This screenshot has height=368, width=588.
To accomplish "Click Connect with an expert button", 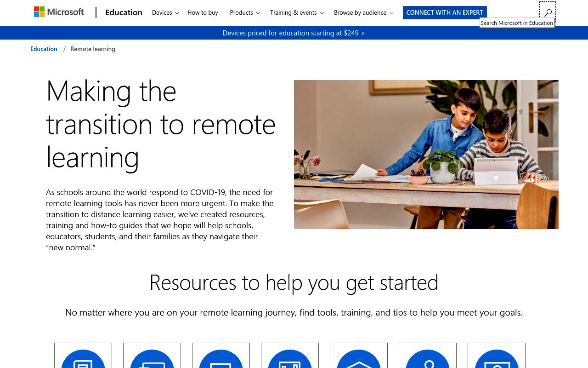I will [x=445, y=12].
